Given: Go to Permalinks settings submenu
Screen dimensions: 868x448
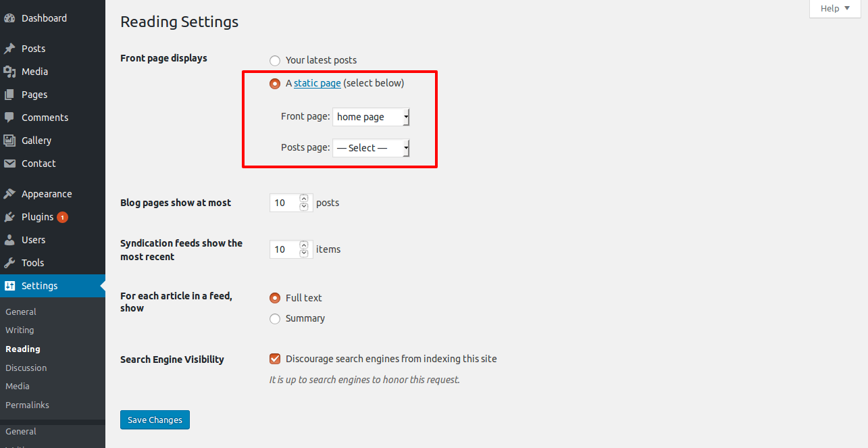Looking at the screenshot, I should coord(27,405).
